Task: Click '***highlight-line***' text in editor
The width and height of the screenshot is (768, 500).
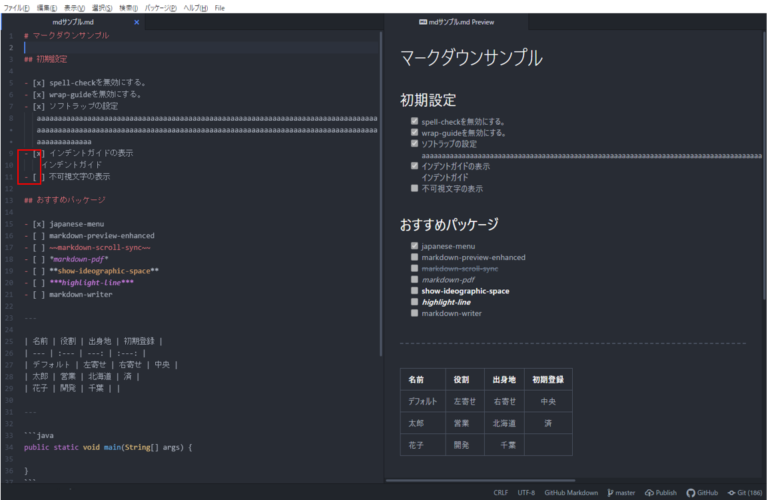Action: [91, 283]
